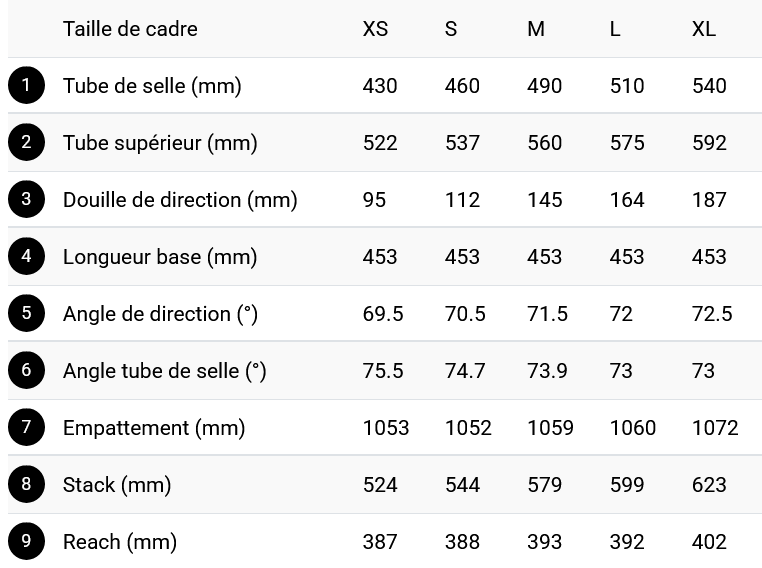Click the Empattement (mm) label
Image resolution: width=762 pixels, height=568 pixels.
coord(154,428)
